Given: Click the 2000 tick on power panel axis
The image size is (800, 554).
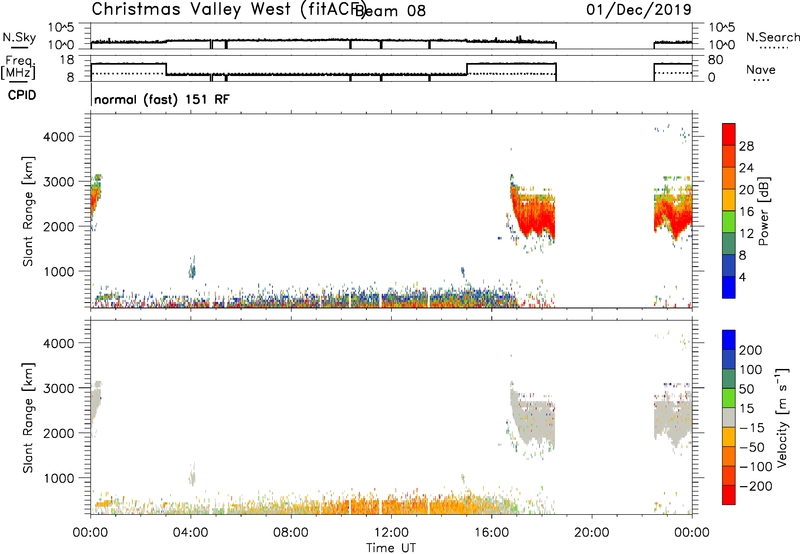Looking at the screenshot, I should coord(59,226).
